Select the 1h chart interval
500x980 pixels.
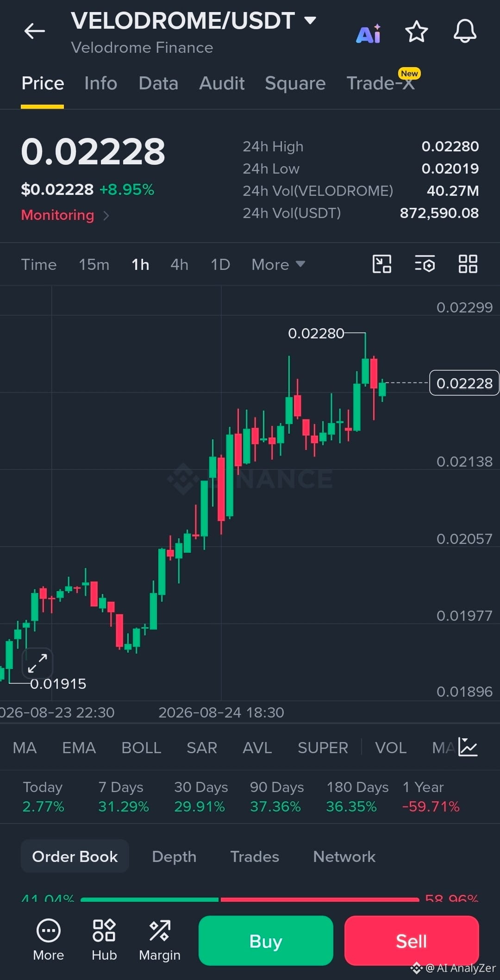coord(140,264)
